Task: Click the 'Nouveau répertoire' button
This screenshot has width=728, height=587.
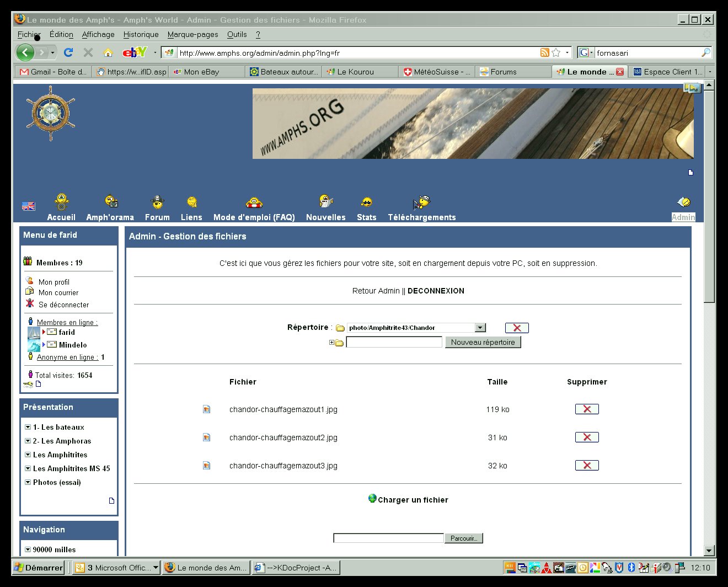Action: point(483,342)
